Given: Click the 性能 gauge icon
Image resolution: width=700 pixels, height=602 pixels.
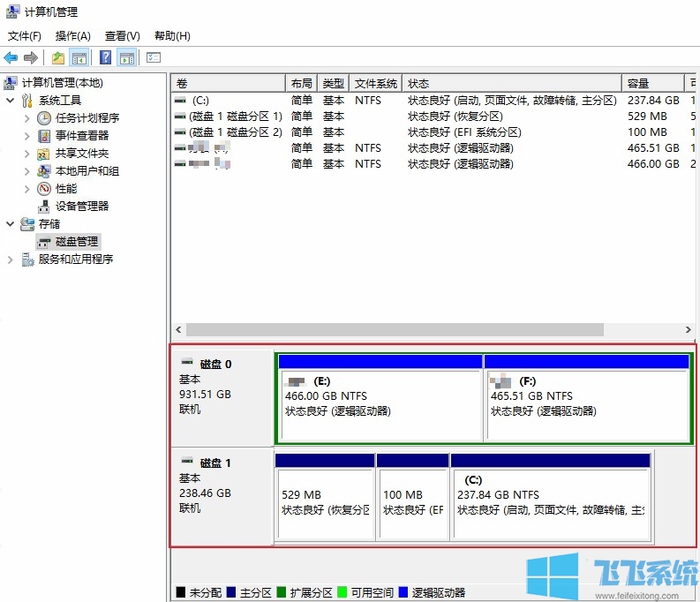Looking at the screenshot, I should [x=44, y=189].
